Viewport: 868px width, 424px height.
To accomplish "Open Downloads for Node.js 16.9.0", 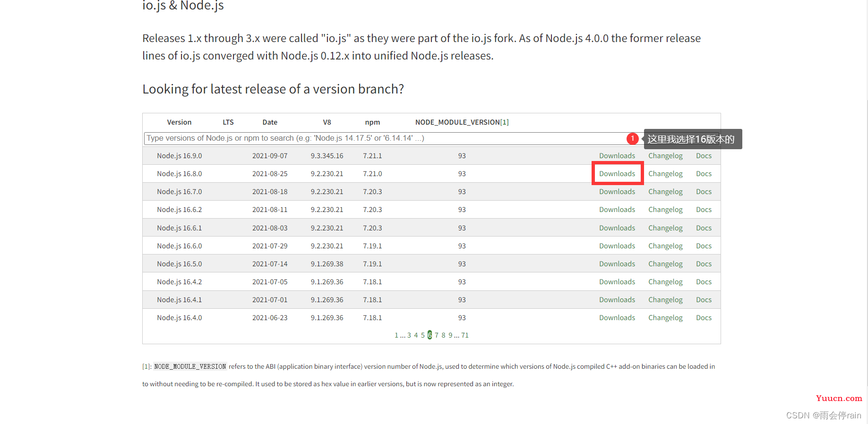I will pyautogui.click(x=617, y=156).
